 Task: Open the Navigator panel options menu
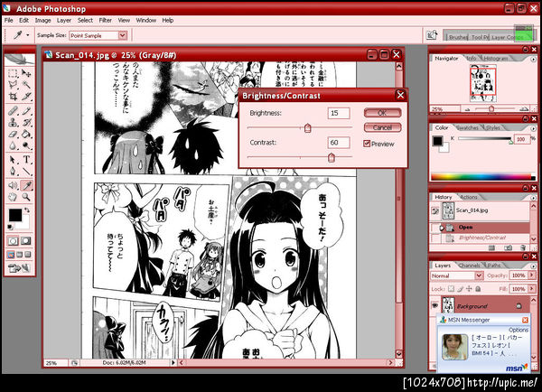click(x=533, y=59)
